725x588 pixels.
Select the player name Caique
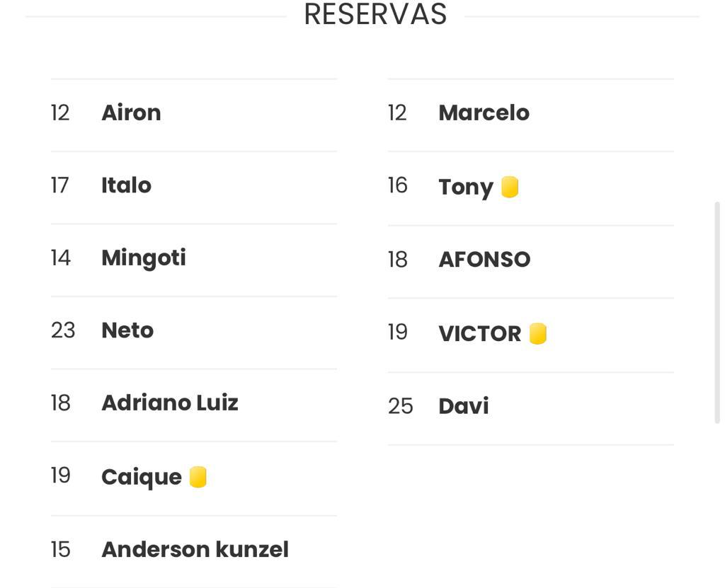(142, 477)
